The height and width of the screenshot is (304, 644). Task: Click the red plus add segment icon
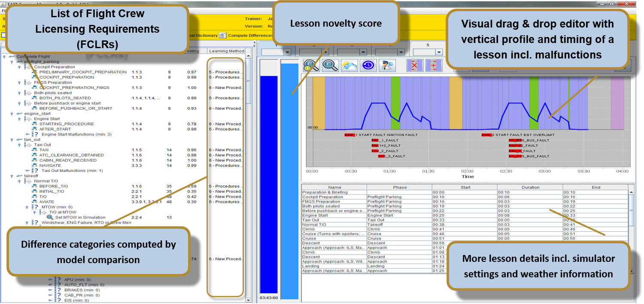(x=434, y=65)
